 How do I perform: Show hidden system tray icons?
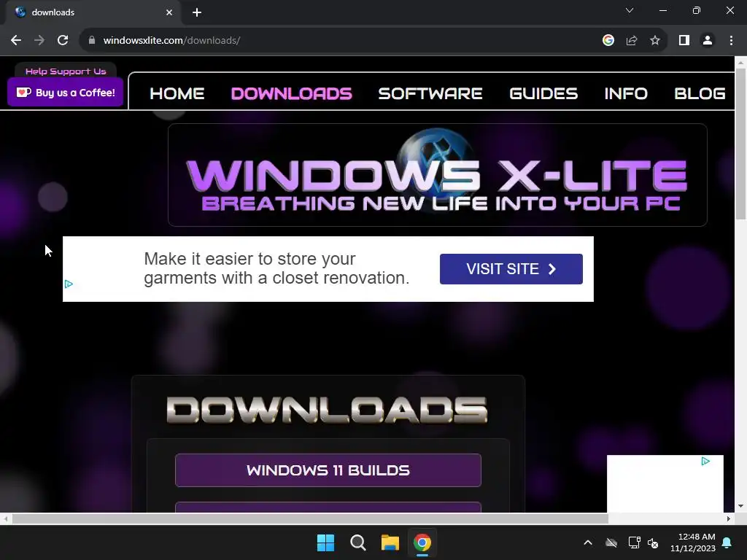(x=588, y=542)
